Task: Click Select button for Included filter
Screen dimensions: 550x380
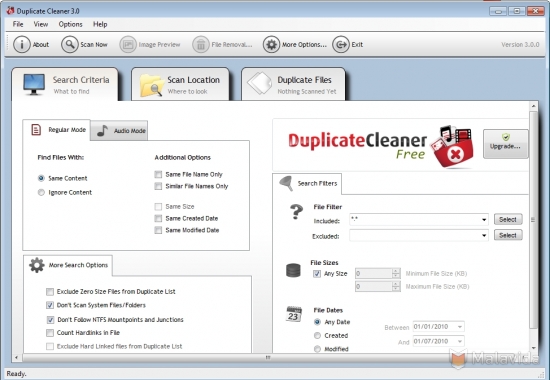Action: (508, 219)
